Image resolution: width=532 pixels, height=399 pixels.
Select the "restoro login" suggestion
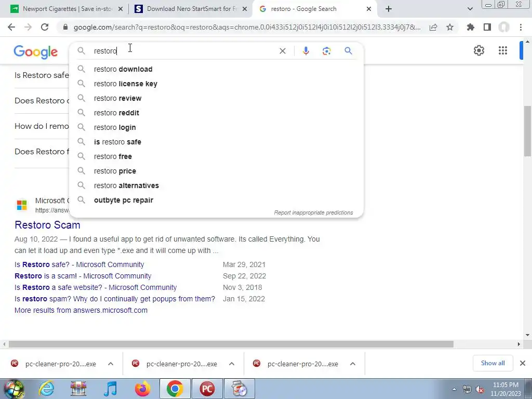pos(217,127)
